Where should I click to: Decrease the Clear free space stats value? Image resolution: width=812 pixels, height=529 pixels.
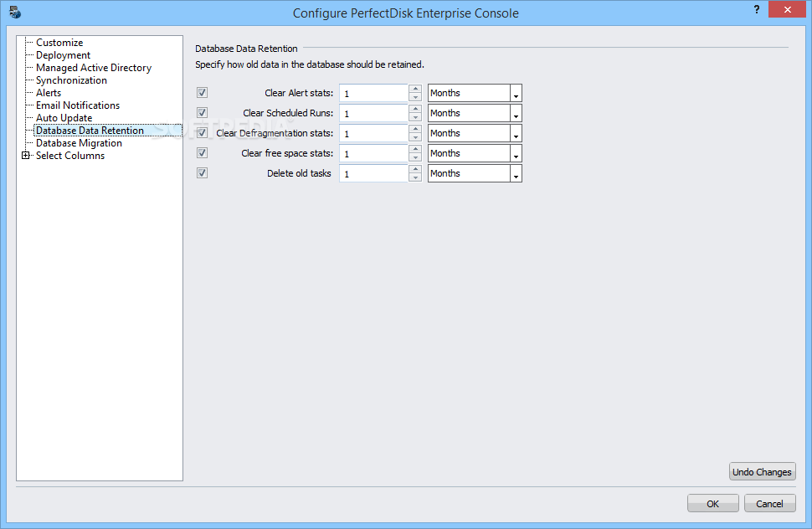point(415,158)
